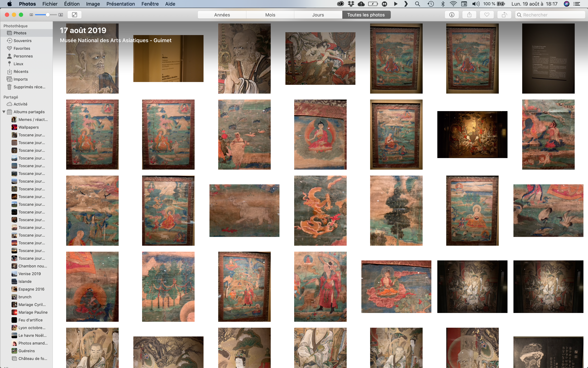Switch to the Années view
588x368 pixels.
pos(222,15)
